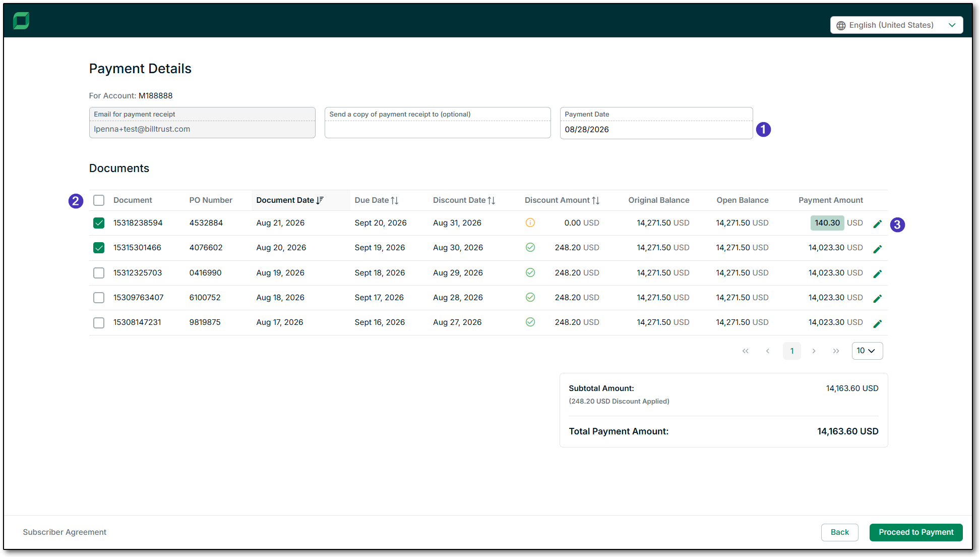
Task: Check document 15308147231
Action: click(99, 322)
